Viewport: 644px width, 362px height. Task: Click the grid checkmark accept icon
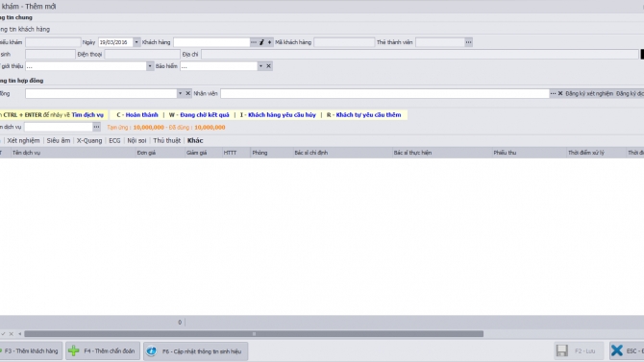3,334
